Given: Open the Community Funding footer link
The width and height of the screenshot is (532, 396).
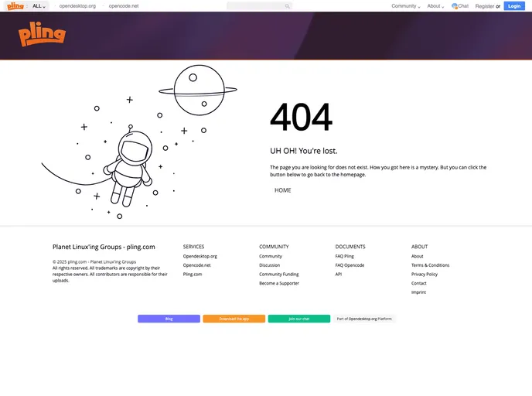Looking at the screenshot, I should click(x=279, y=274).
